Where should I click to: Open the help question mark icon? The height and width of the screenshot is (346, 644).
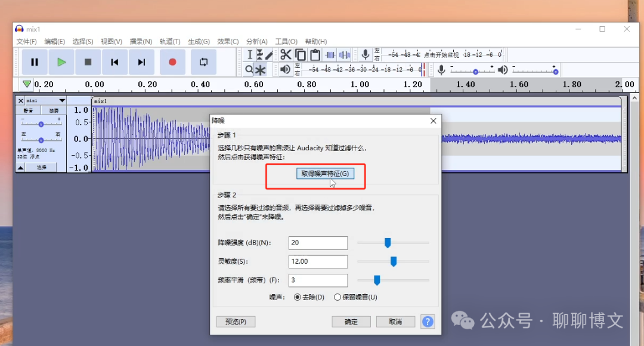[428, 322]
